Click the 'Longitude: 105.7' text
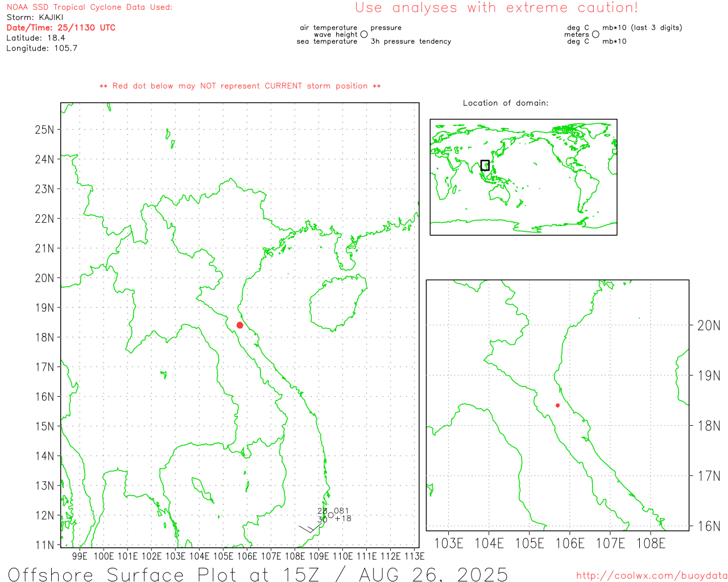Viewport: 728px width, 582px height. pyautogui.click(x=42, y=48)
